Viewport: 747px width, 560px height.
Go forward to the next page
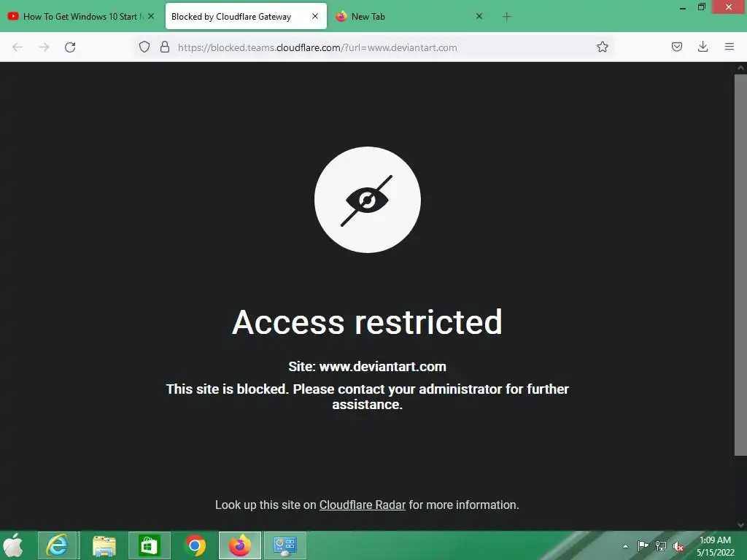tap(44, 47)
